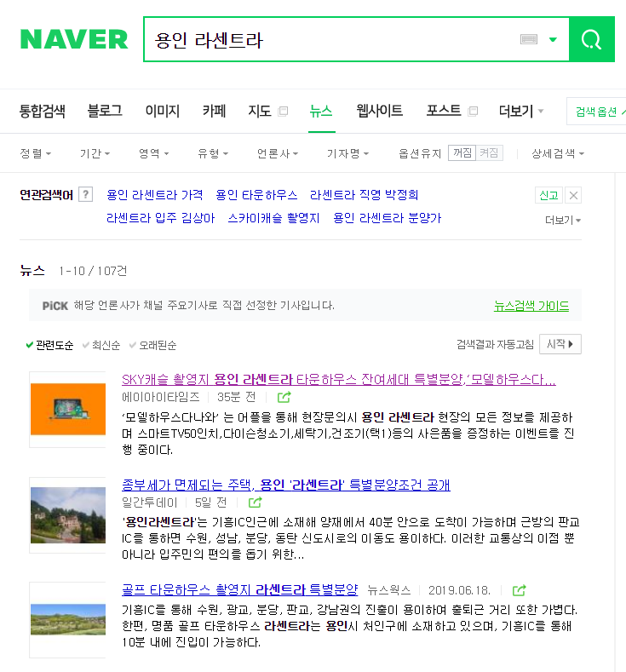Expand the 더보기 tab menu
This screenshot has height=672, width=626.
[x=521, y=111]
